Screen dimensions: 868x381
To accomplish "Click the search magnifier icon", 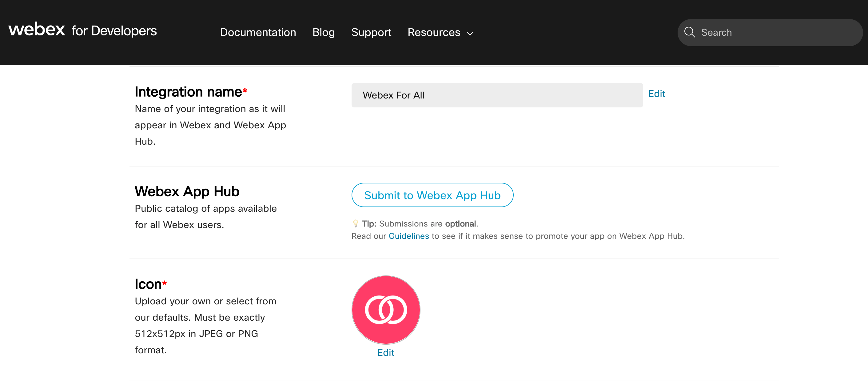I will click(689, 32).
